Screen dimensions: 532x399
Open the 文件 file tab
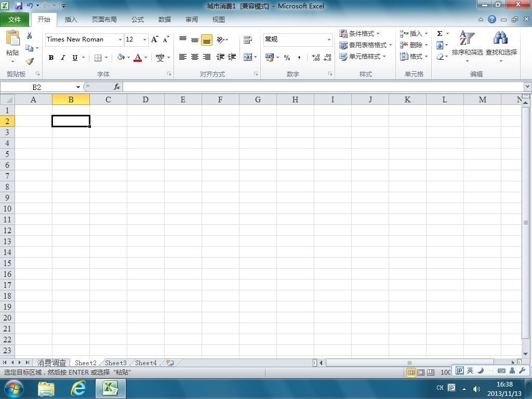click(15, 19)
